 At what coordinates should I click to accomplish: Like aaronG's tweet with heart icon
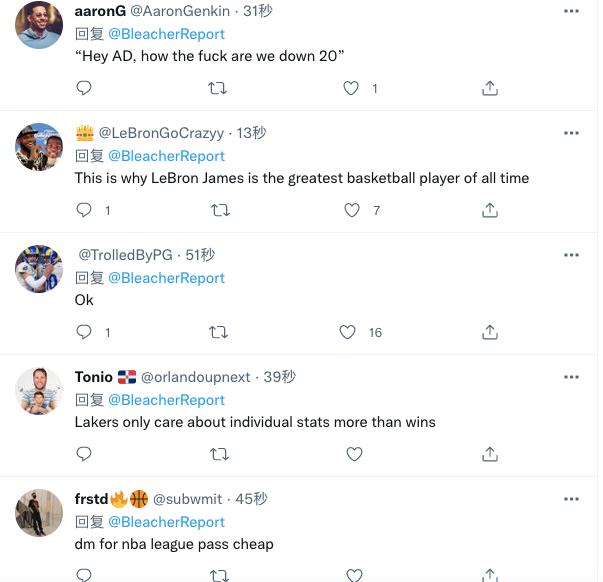351,88
